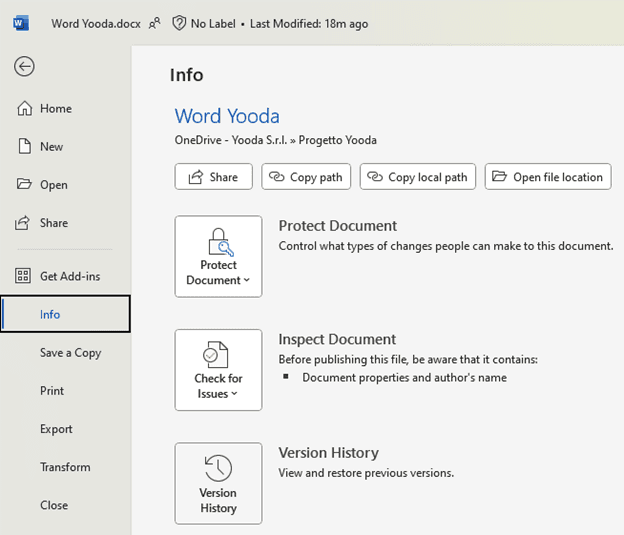
Task: Click the Share arrow icon in the sidebar
Action: click(x=22, y=223)
